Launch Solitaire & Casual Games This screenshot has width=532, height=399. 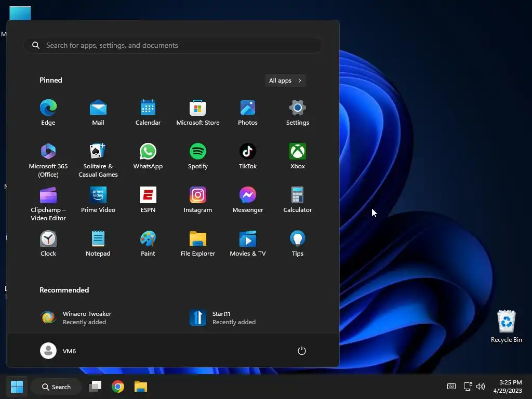click(x=98, y=160)
